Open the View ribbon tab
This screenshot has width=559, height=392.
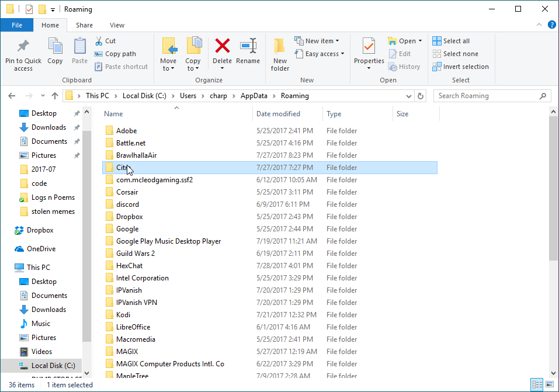click(117, 25)
